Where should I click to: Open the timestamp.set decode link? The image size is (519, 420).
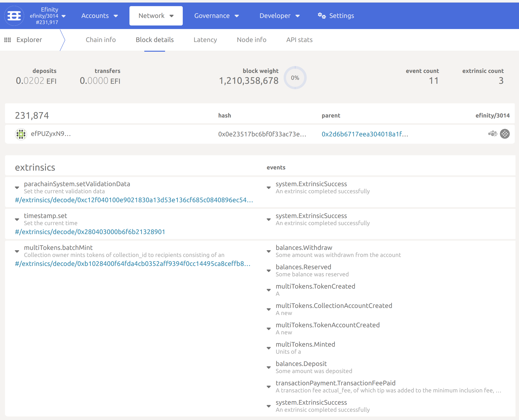90,232
